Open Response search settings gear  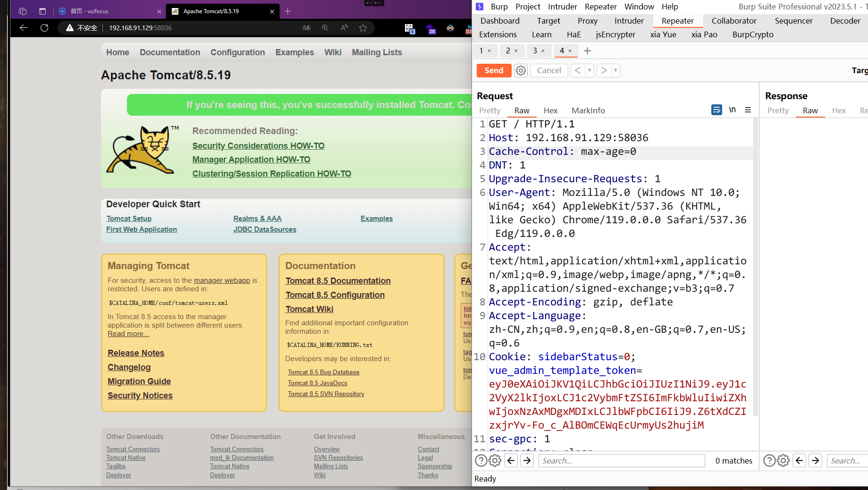(x=783, y=461)
